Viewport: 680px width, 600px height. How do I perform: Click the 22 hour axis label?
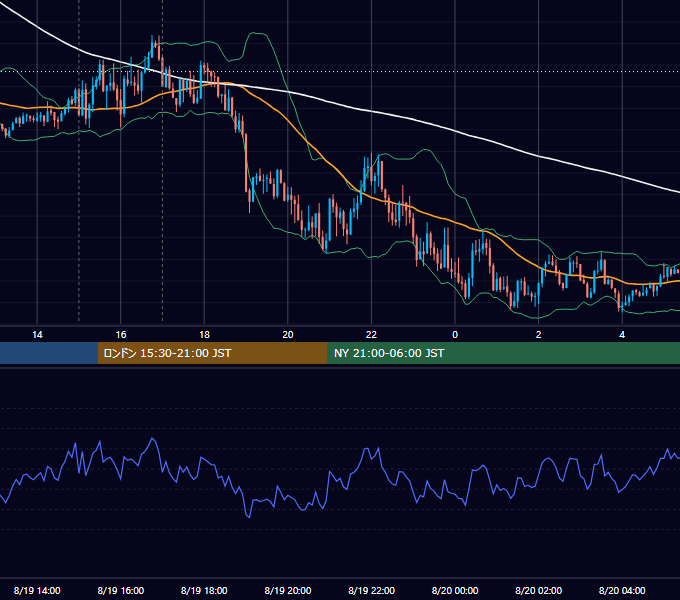(x=371, y=335)
